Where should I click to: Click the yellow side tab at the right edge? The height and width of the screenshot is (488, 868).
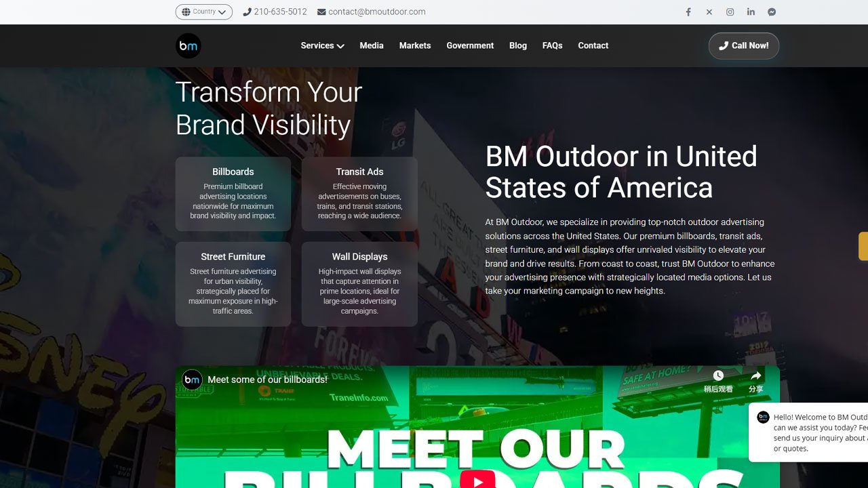tap(863, 246)
